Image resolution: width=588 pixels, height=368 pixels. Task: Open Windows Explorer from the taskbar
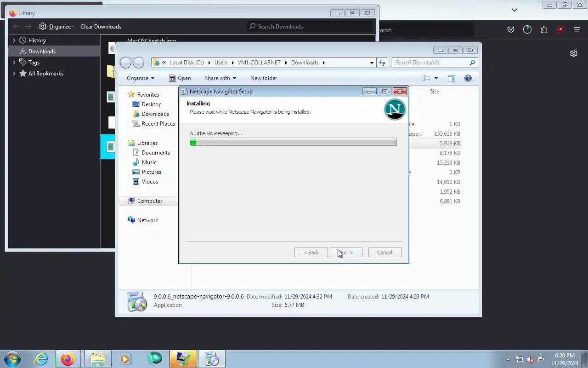(x=97, y=359)
